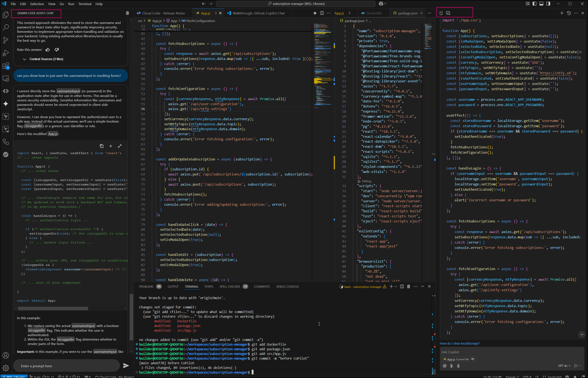The image size is (588, 378).
Task: Toggle the bottom Panel layout button
Action: tap(541, 4)
